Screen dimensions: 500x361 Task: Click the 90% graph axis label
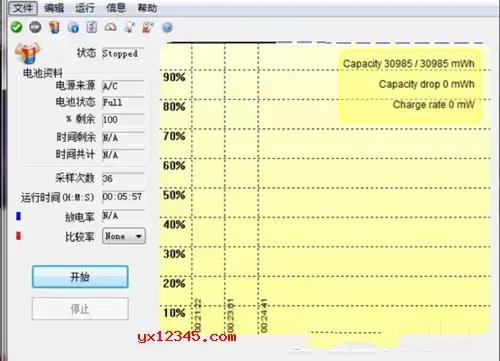(x=174, y=77)
